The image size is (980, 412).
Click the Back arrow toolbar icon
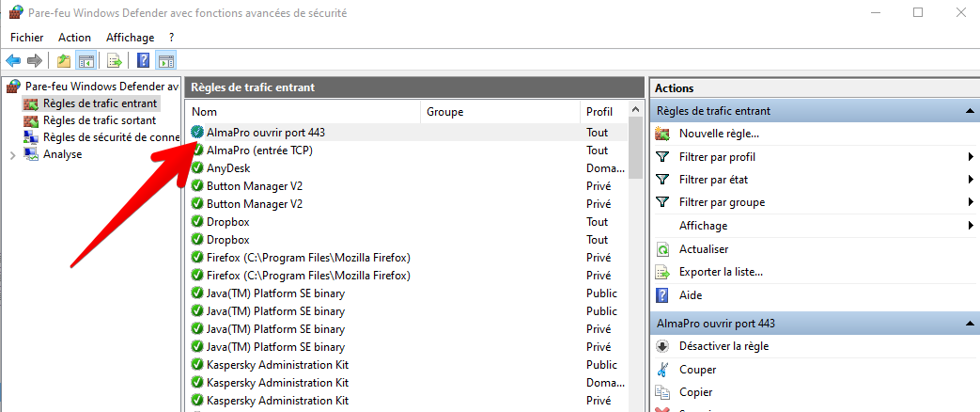pos(13,60)
